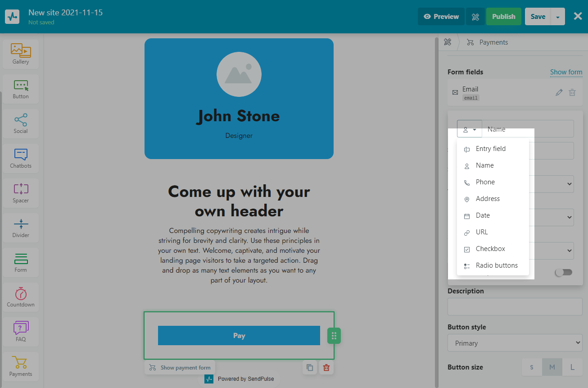Open the field type dropdown selector
Screen dimensions: 588x388
click(x=469, y=129)
